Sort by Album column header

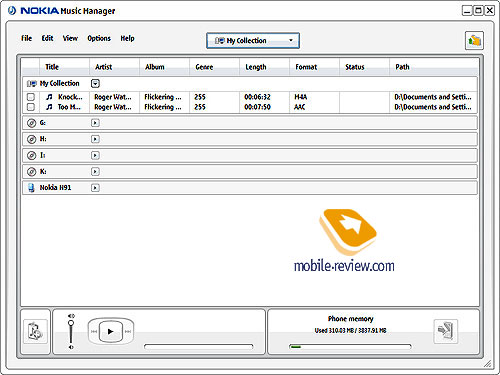164,67
